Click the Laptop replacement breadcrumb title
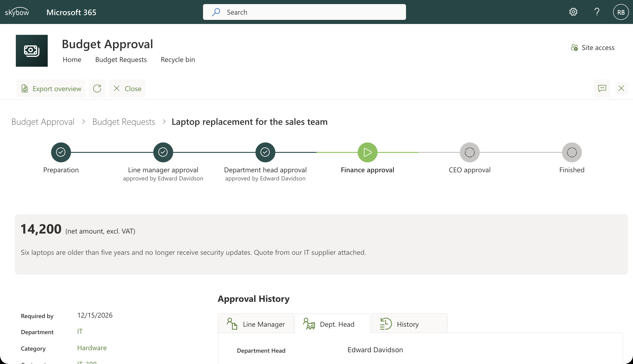 pos(249,122)
